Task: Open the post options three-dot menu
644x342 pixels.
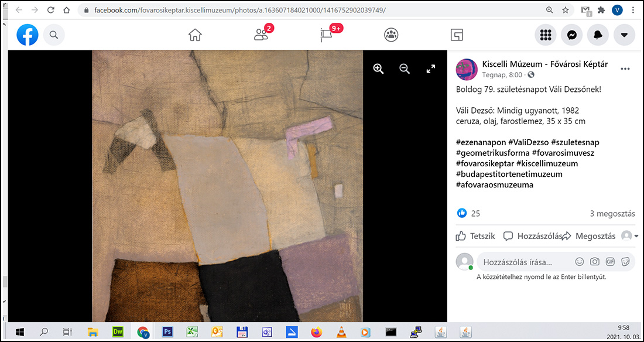Action: coord(625,69)
